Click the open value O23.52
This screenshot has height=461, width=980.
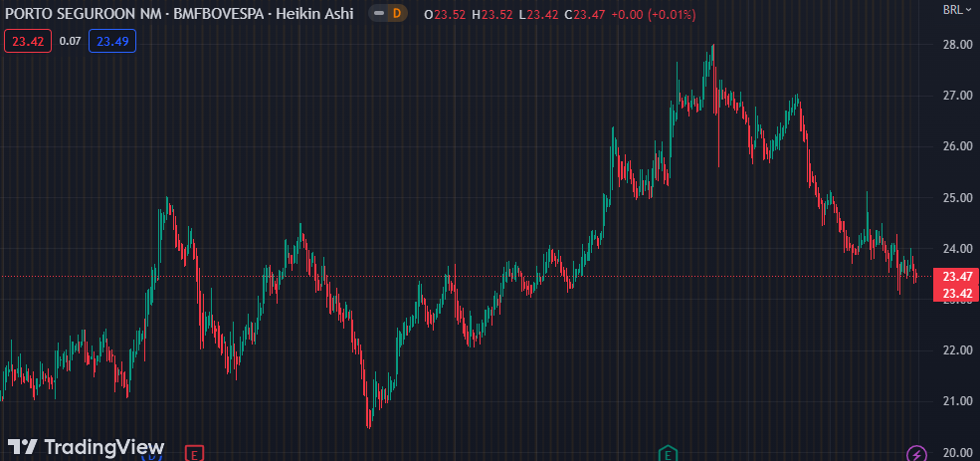[445, 14]
